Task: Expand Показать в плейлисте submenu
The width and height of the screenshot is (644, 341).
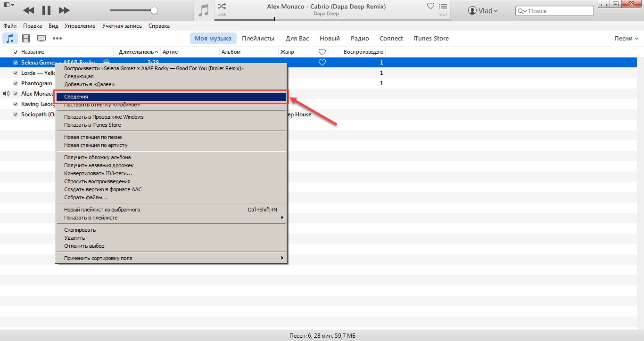Action: click(x=172, y=218)
